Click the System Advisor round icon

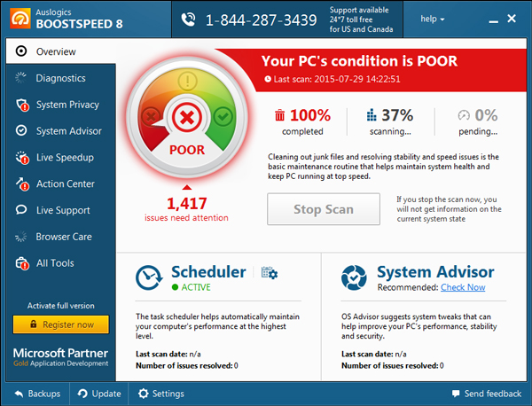click(354, 277)
